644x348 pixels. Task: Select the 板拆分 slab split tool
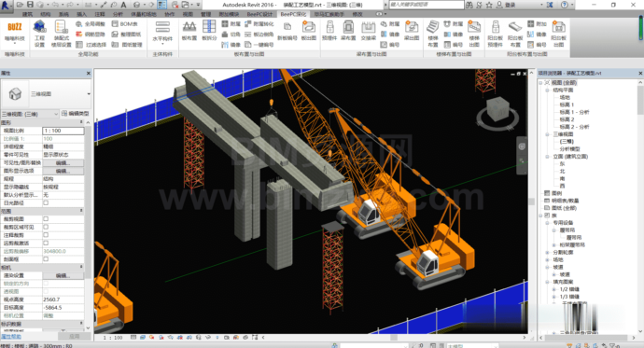coord(209,31)
